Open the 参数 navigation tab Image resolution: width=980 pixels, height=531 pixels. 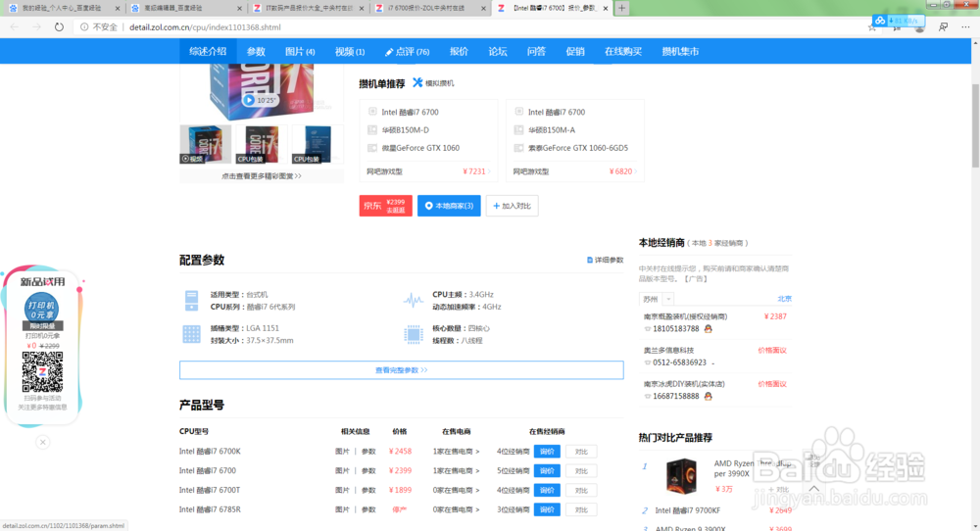(x=256, y=51)
